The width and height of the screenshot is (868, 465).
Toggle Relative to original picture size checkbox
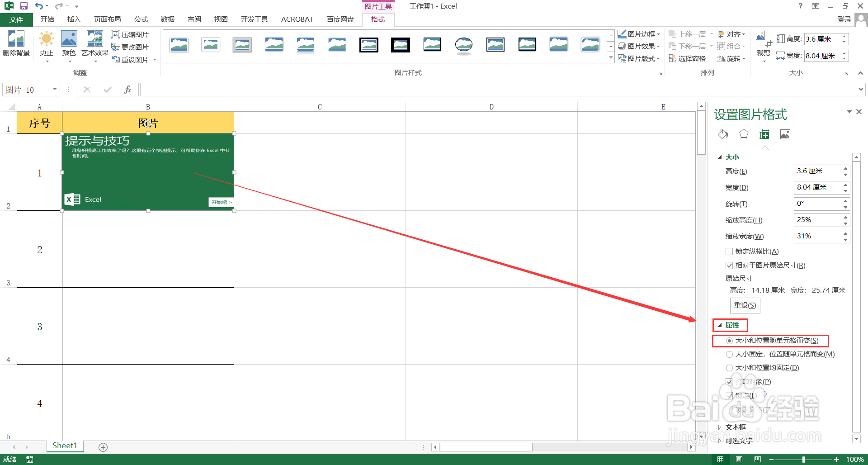point(729,266)
